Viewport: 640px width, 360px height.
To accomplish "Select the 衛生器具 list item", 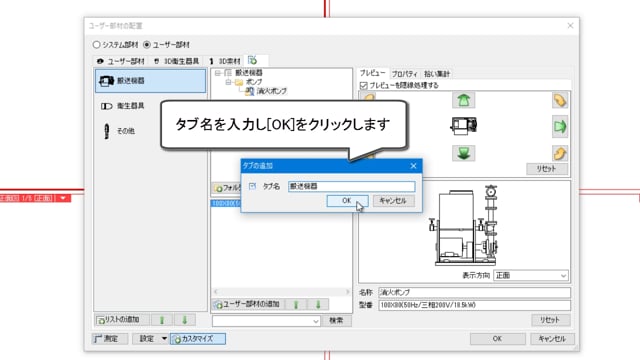I will point(122,106).
